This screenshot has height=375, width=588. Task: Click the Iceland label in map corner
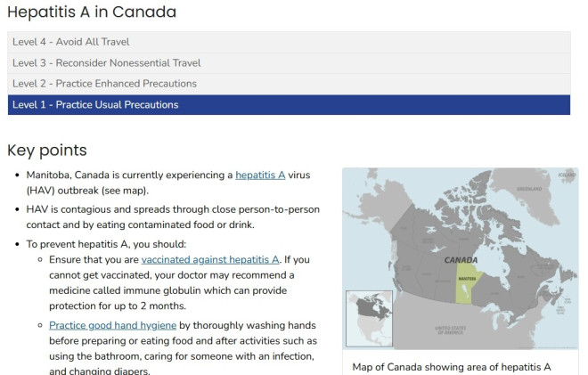[567, 175]
